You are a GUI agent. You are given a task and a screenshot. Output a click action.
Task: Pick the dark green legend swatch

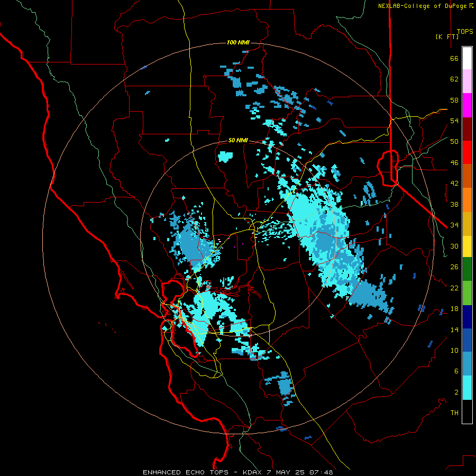pos(467,269)
